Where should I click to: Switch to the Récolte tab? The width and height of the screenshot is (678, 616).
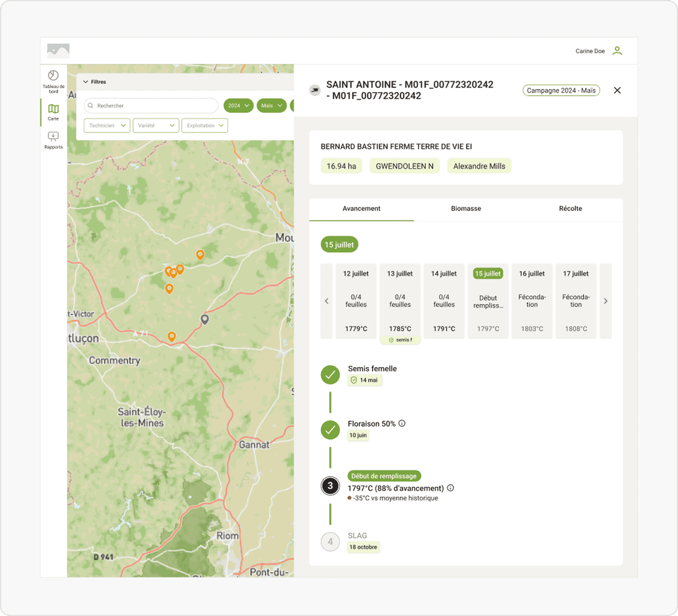point(570,209)
